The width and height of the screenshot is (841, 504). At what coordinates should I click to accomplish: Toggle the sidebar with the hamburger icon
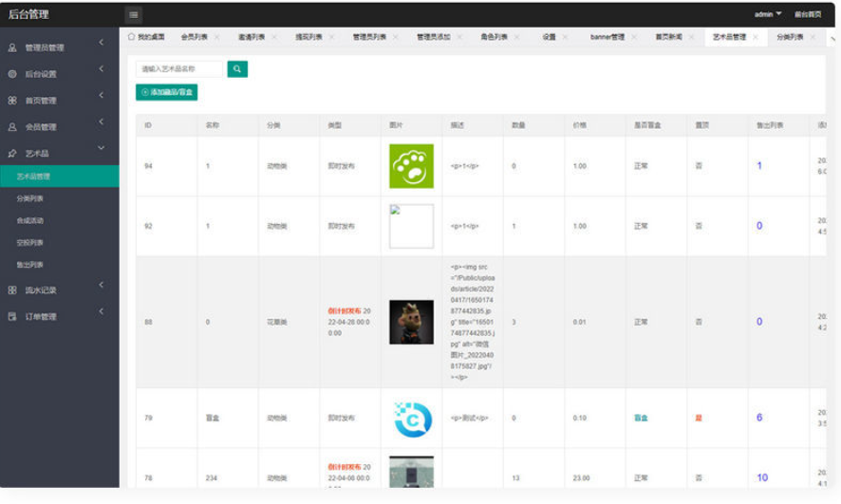[134, 14]
